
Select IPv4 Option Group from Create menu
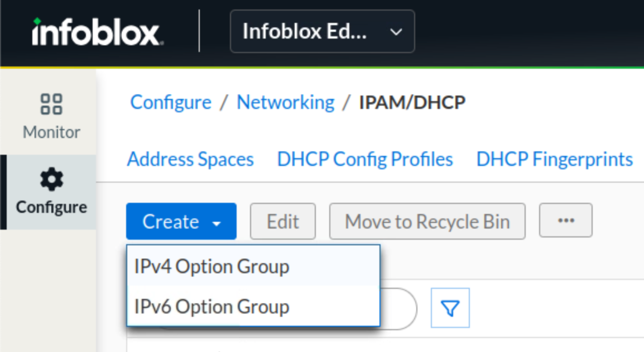(x=212, y=267)
